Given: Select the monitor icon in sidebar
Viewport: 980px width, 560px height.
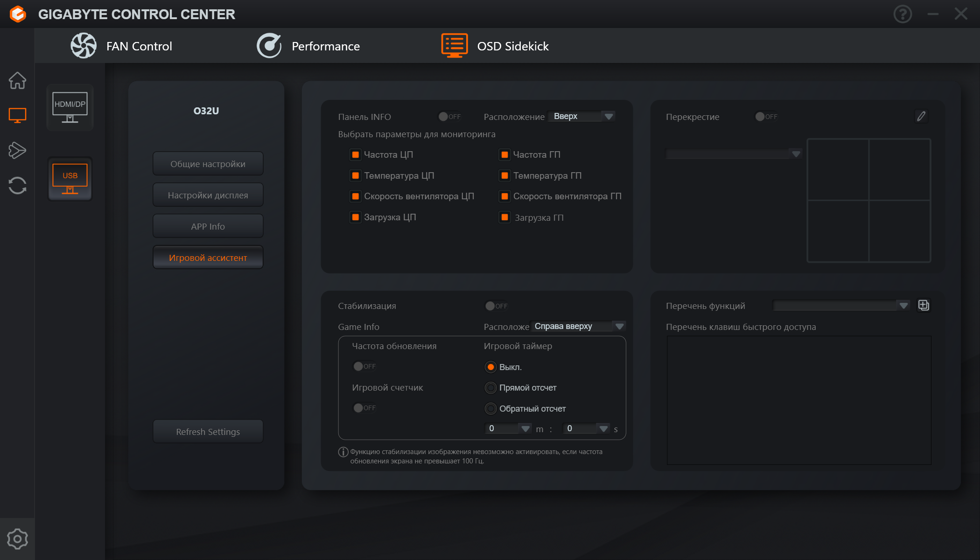Looking at the screenshot, I should point(17,115).
